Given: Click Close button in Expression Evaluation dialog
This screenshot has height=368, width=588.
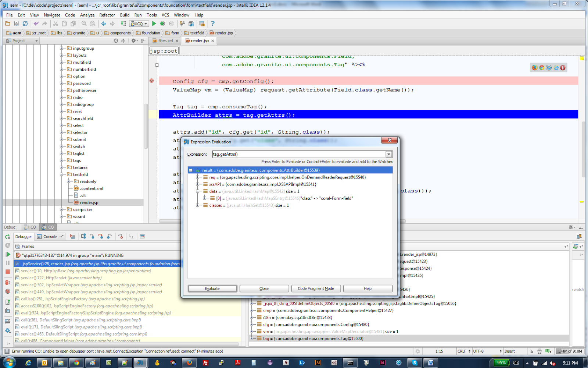Looking at the screenshot, I should point(264,289).
